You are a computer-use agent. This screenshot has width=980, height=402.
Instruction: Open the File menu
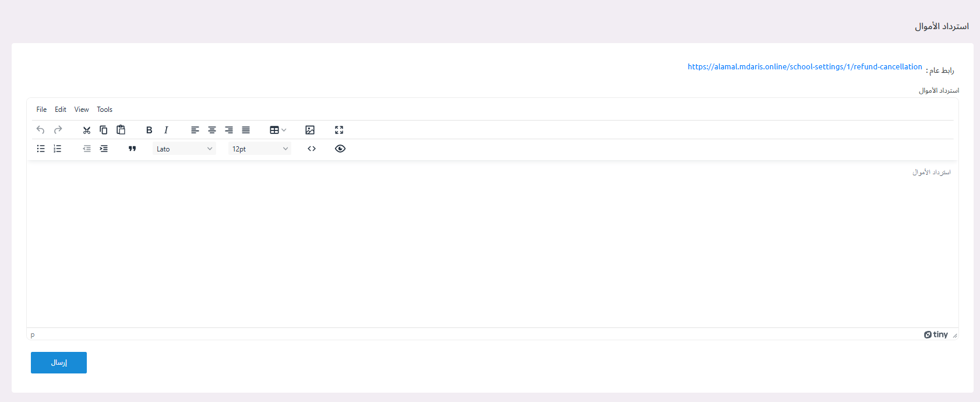pyautogui.click(x=41, y=110)
